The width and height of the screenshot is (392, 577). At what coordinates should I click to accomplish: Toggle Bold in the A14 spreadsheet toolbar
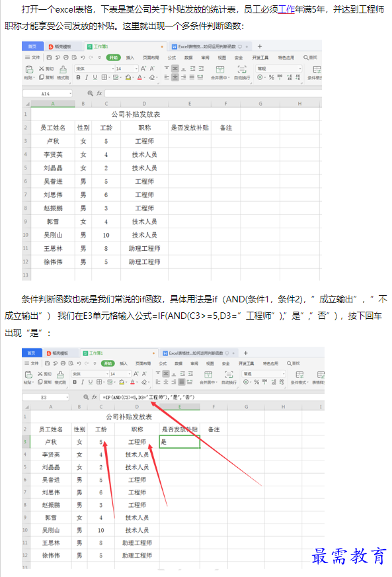coord(78,77)
